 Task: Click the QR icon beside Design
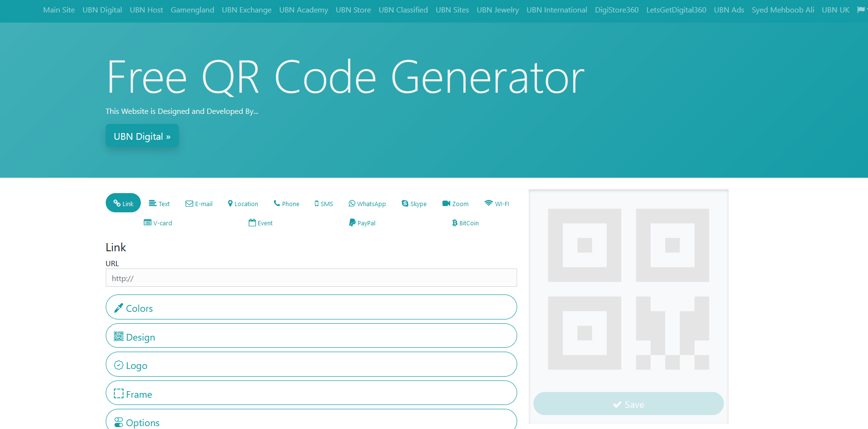click(119, 336)
